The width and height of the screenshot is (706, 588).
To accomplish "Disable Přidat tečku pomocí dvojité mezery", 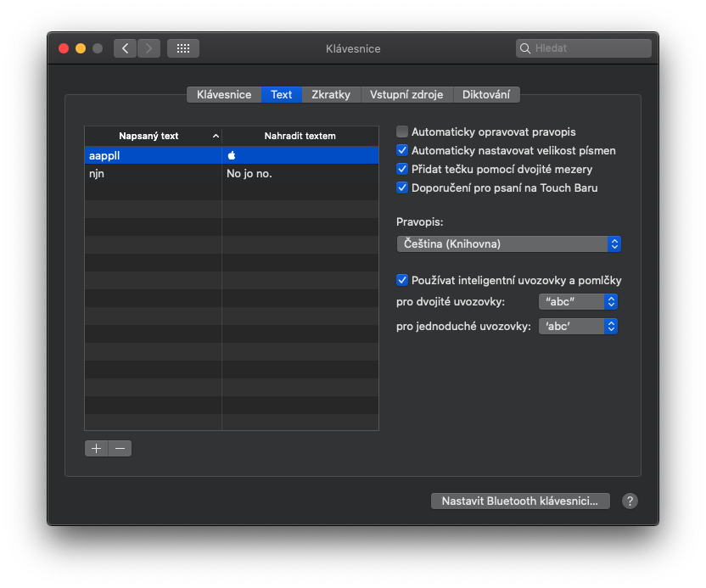I will (x=402, y=169).
